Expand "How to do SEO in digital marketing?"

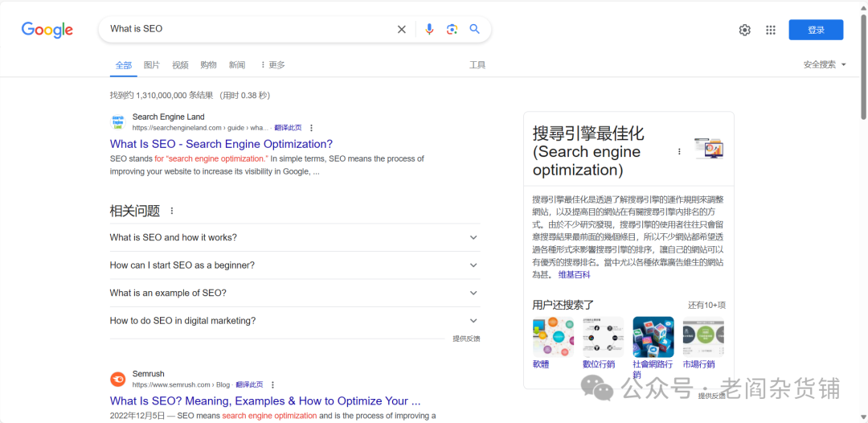[295, 321]
